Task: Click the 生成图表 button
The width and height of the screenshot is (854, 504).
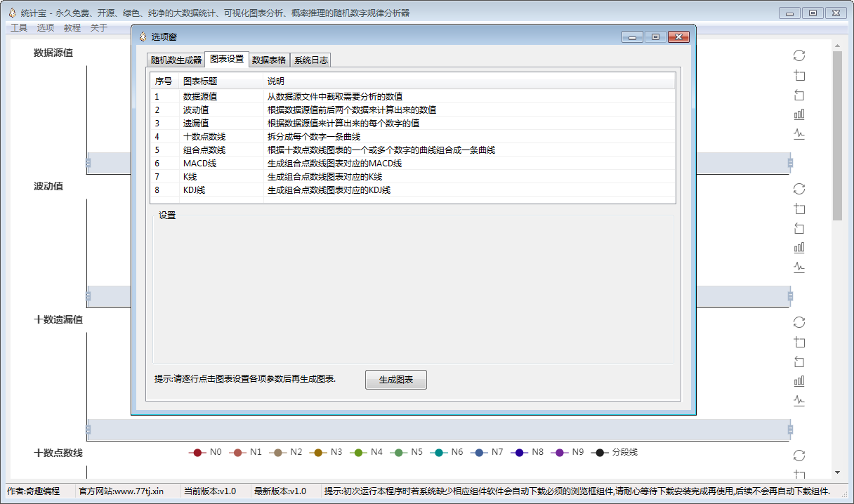Action: (x=396, y=380)
